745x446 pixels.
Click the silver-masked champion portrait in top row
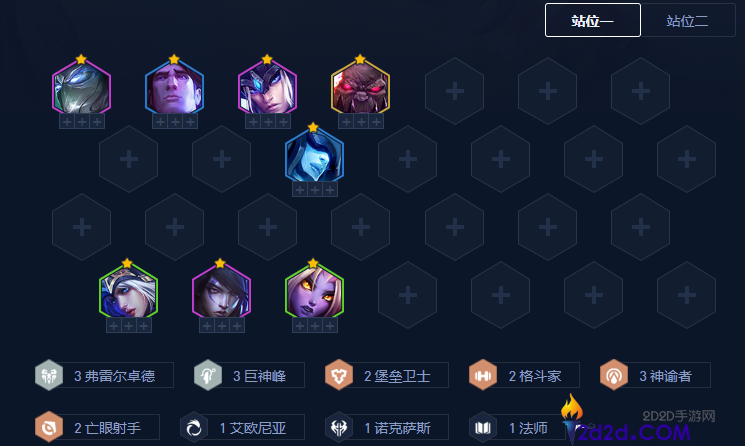click(81, 88)
